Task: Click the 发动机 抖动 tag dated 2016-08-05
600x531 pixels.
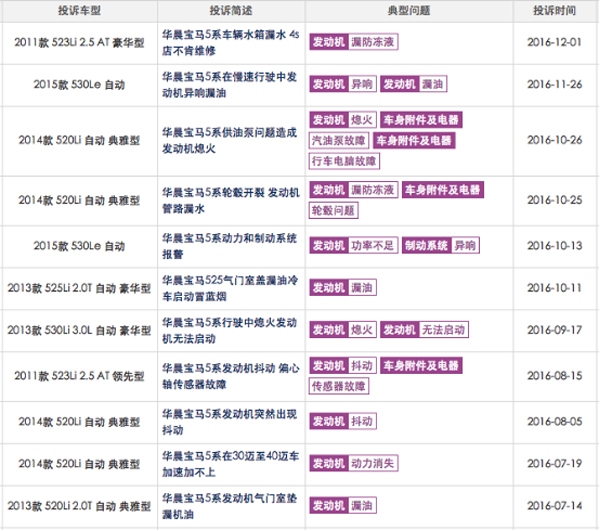Action: [x=343, y=421]
